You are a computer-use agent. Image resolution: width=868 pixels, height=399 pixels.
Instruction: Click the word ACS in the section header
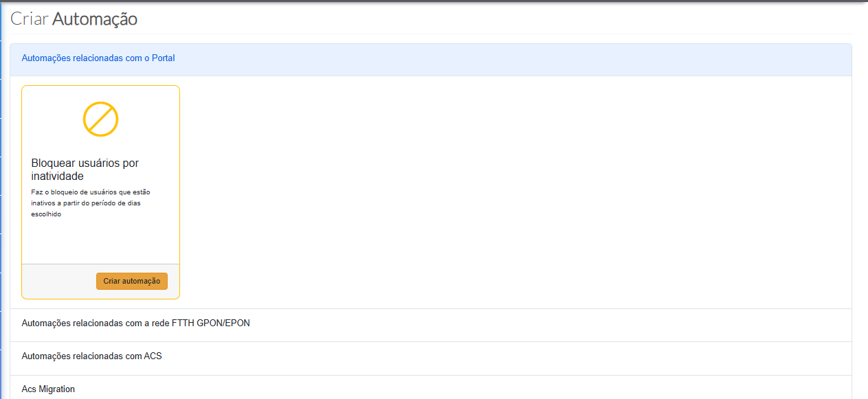click(153, 356)
